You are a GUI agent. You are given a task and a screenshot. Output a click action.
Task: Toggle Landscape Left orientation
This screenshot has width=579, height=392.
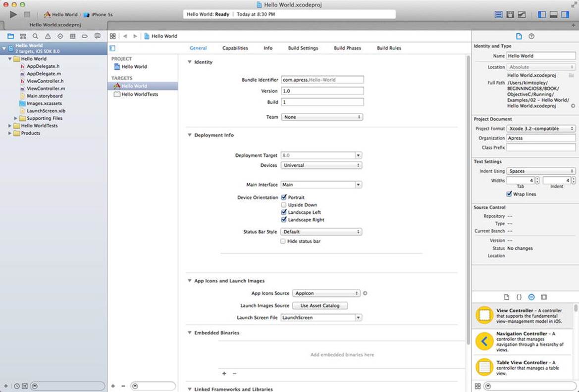tap(284, 212)
